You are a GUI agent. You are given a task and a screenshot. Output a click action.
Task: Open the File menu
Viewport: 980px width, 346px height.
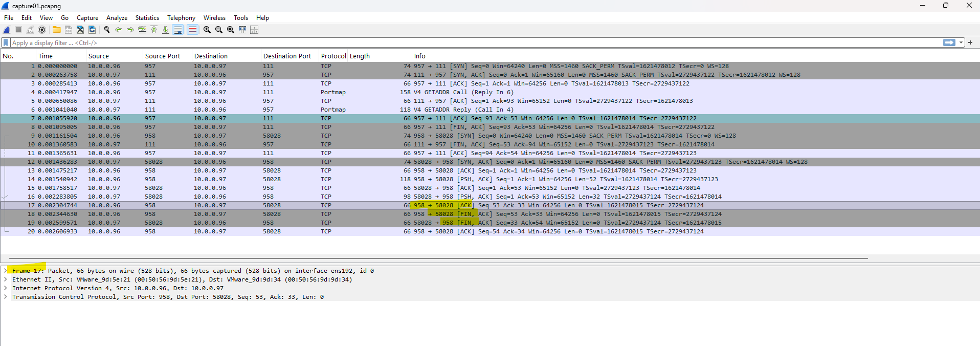(x=9, y=17)
